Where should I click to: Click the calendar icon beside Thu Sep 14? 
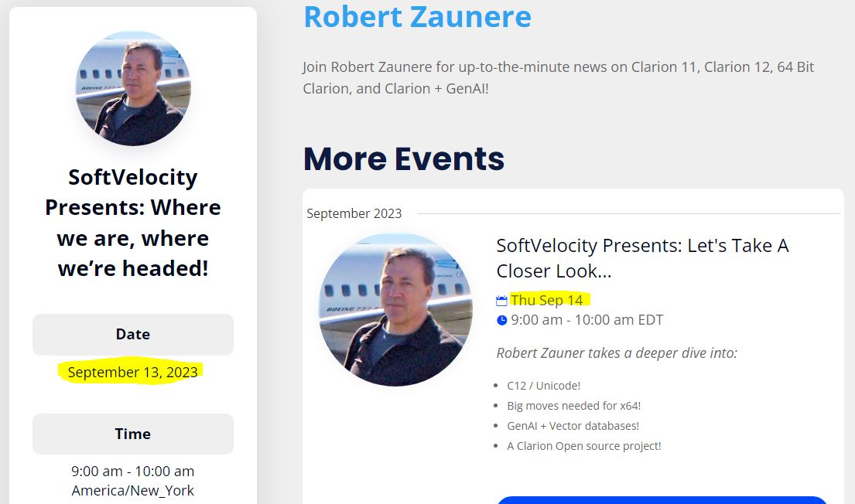pos(501,301)
